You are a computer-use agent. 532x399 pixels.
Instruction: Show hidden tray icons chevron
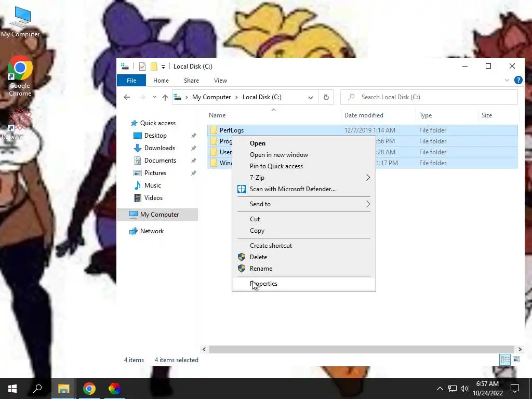click(x=440, y=389)
